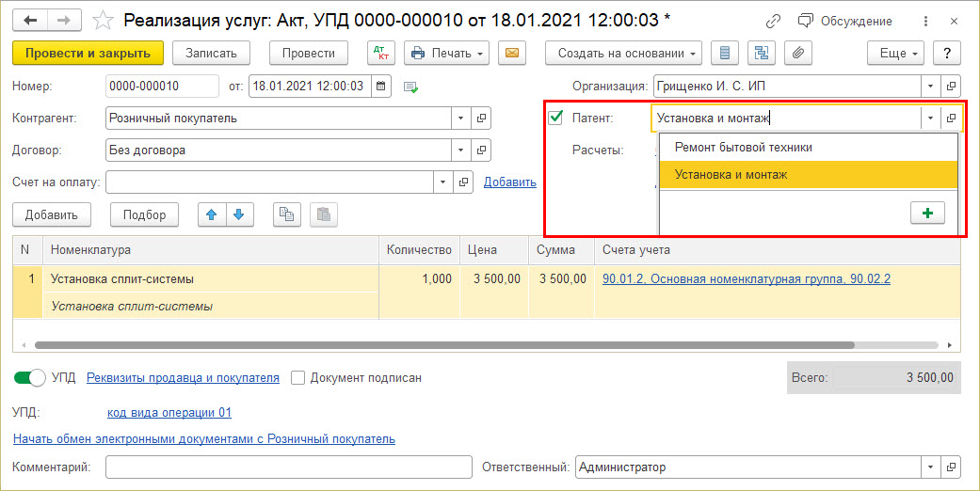The width and height of the screenshot is (980, 491).
Task: Expand the Контрагент dropdown
Action: coord(460,119)
